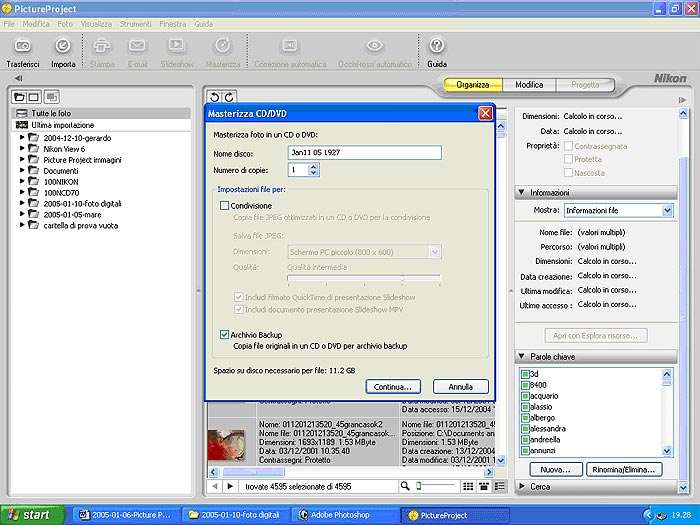Open the Strumenti menu
The height and width of the screenshot is (525, 700).
coord(135,24)
